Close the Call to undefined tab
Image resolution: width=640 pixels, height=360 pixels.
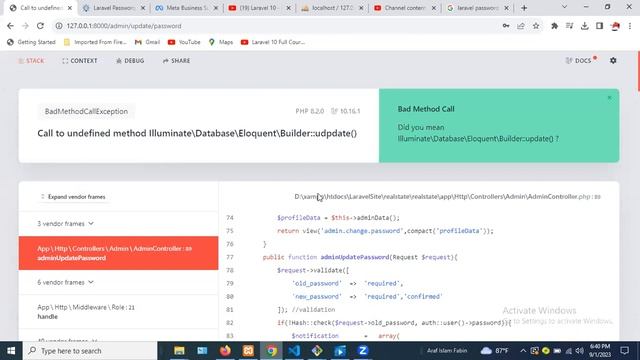coord(70,8)
